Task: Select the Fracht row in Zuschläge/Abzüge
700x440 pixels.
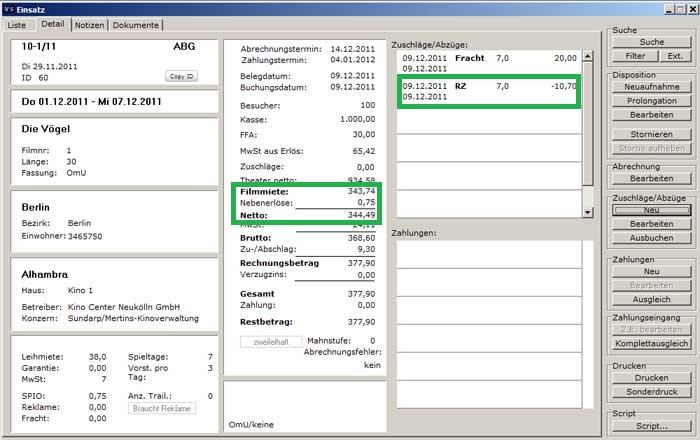Action: point(488,64)
